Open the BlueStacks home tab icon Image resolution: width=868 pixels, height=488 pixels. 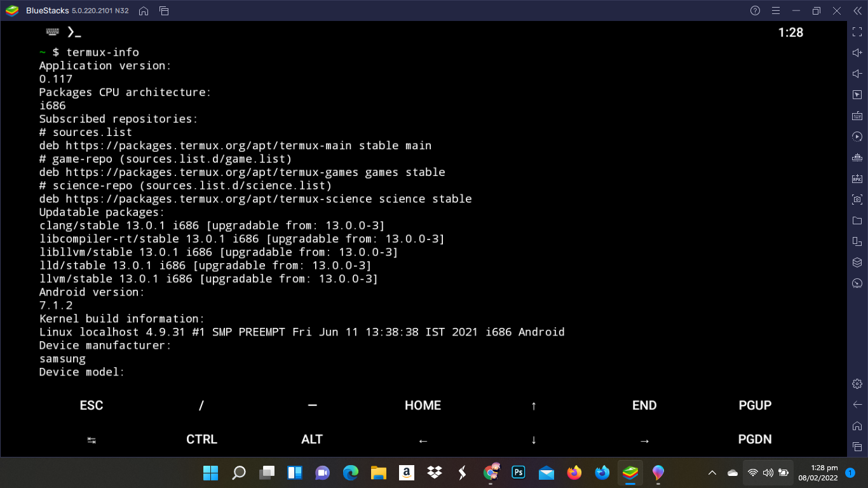144,11
